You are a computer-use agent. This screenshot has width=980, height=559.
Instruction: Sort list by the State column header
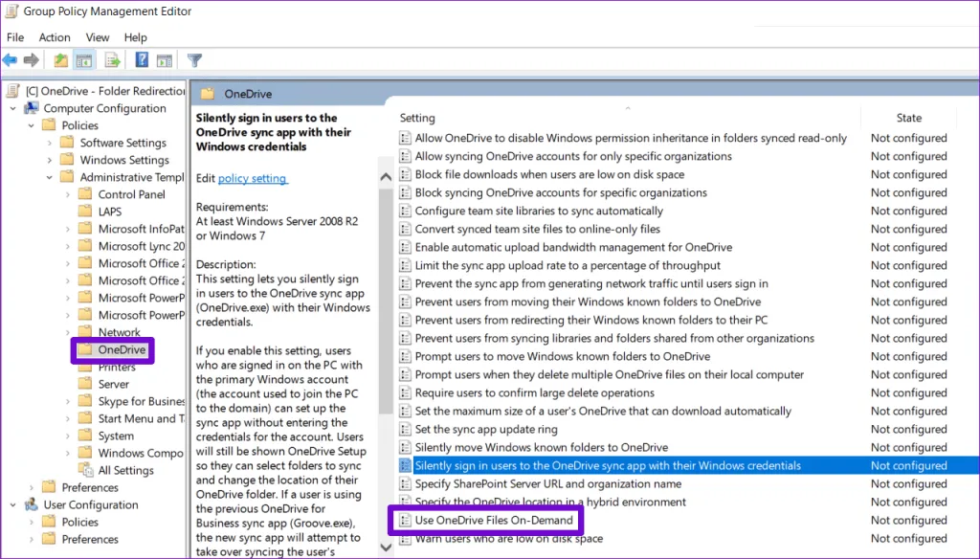908,118
